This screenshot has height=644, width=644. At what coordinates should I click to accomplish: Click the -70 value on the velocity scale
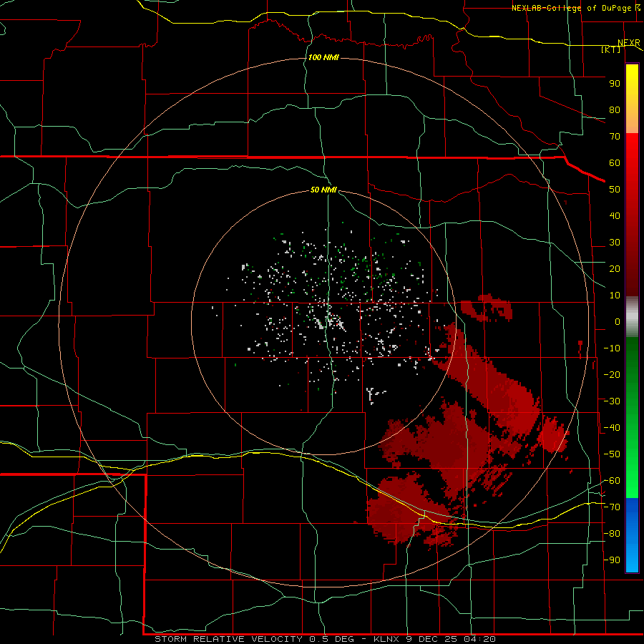[x=612, y=507]
